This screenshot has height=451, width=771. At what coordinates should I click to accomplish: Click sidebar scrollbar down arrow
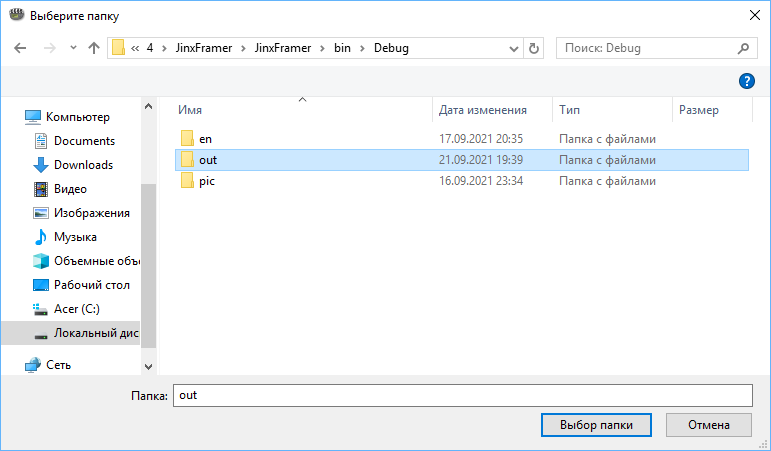coord(148,366)
